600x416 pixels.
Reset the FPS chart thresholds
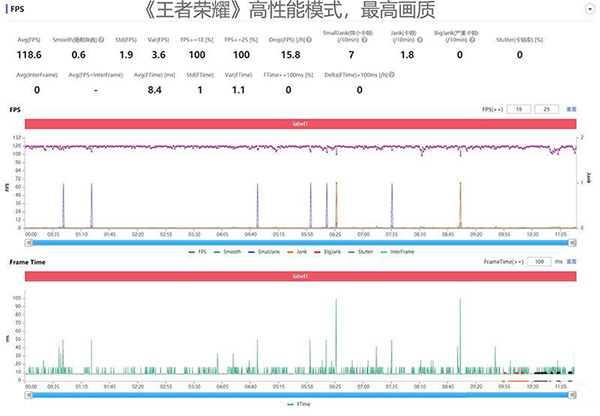click(x=572, y=108)
